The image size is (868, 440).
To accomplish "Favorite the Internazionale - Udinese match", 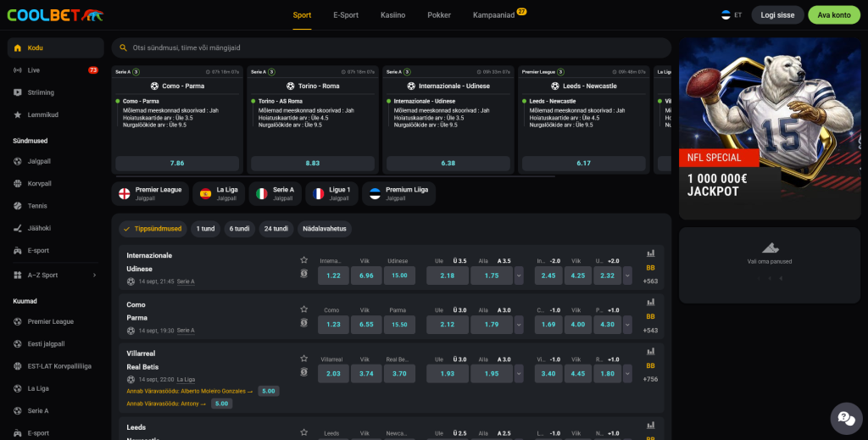I will 304,260.
